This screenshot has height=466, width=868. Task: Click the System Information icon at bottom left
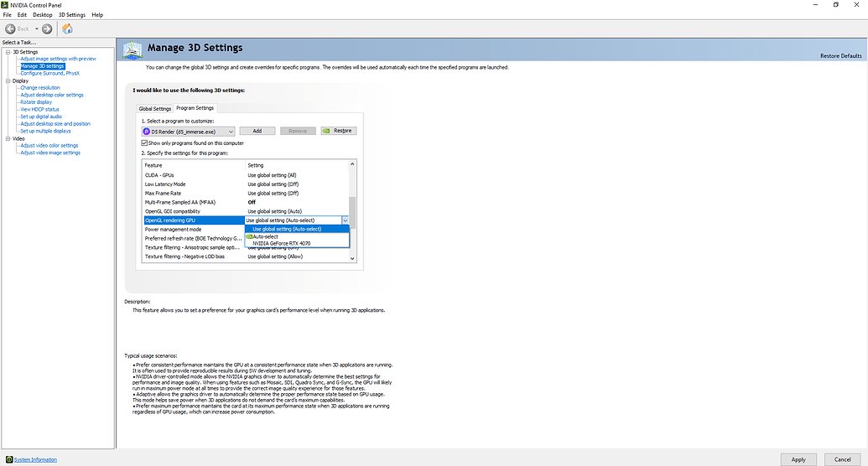(9, 459)
